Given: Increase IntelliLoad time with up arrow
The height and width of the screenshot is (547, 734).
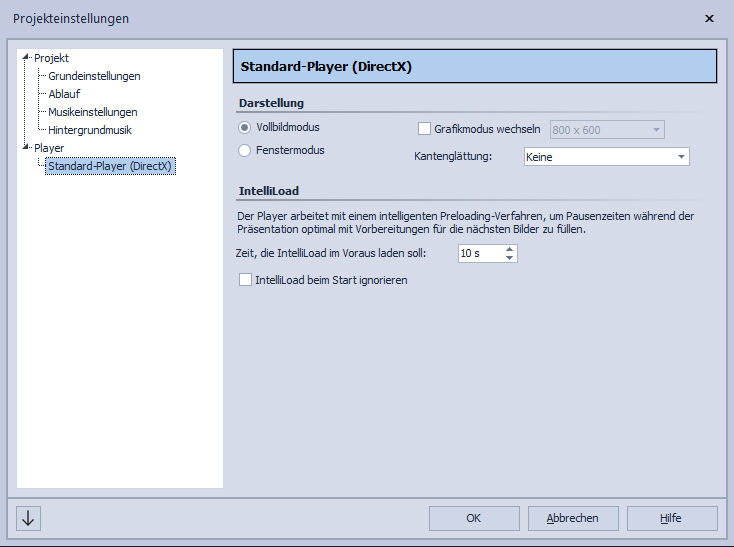Looking at the screenshot, I should coord(510,249).
